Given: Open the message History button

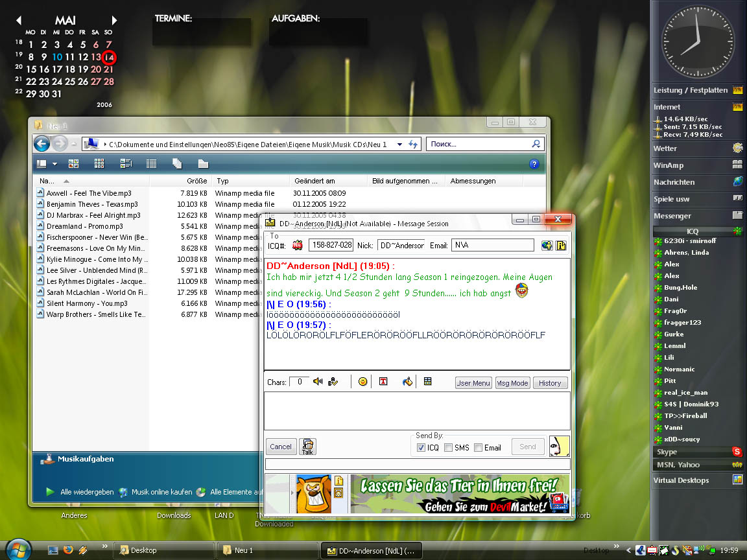Looking at the screenshot, I should click(550, 383).
